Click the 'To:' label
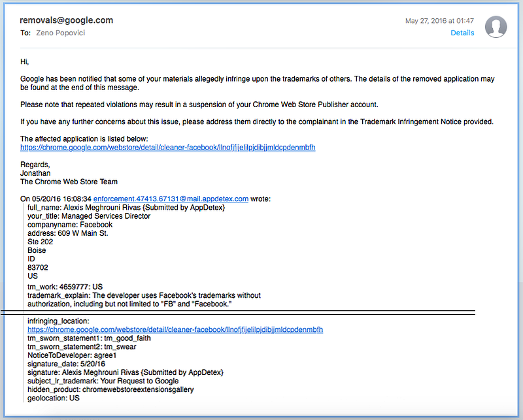 (x=25, y=33)
